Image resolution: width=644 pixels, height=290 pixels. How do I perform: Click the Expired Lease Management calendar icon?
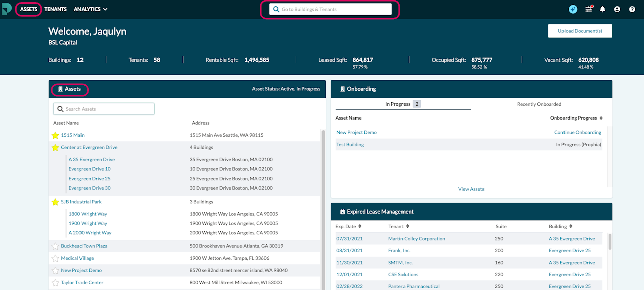click(x=343, y=212)
